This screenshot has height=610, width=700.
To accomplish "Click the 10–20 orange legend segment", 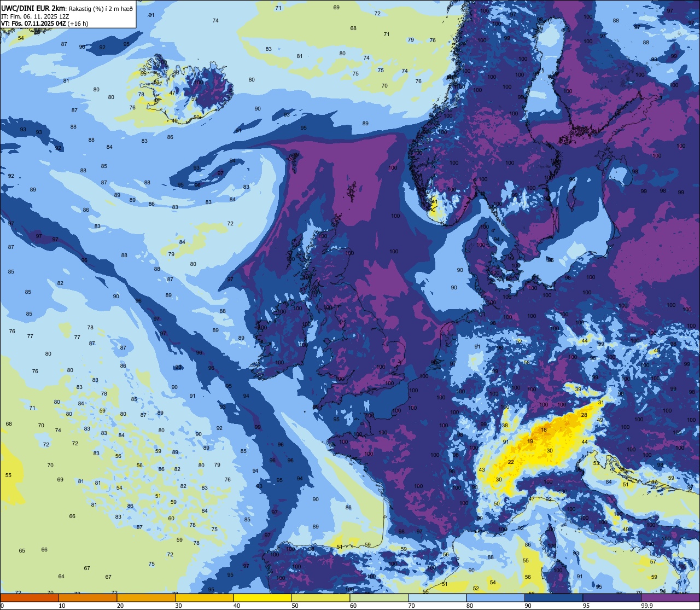I will (x=87, y=598).
